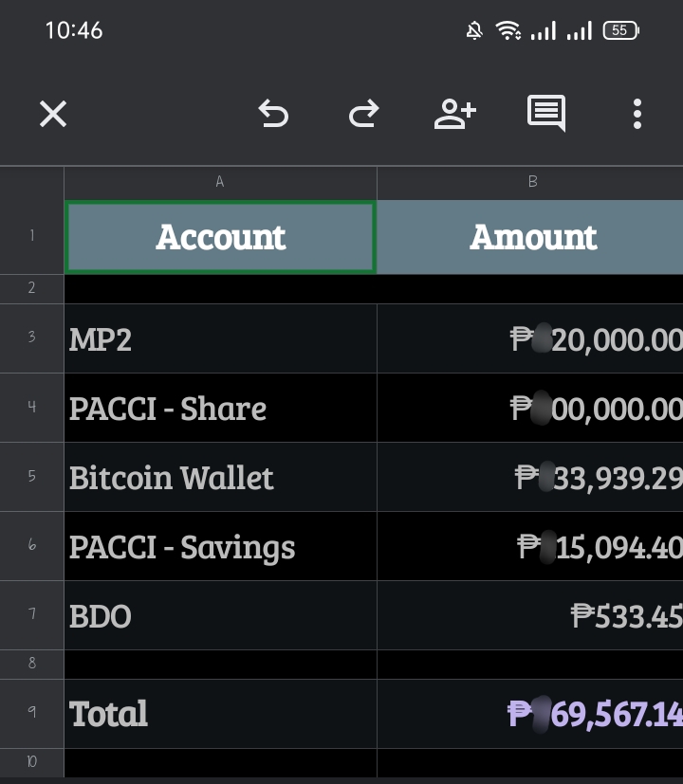Screen dimensions: 683x784
Task: Select row 7 header
Action: [32, 615]
